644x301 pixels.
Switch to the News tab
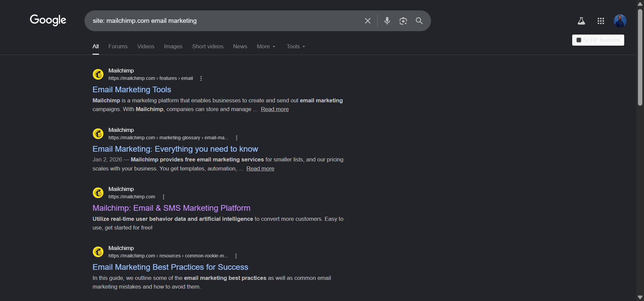click(240, 47)
